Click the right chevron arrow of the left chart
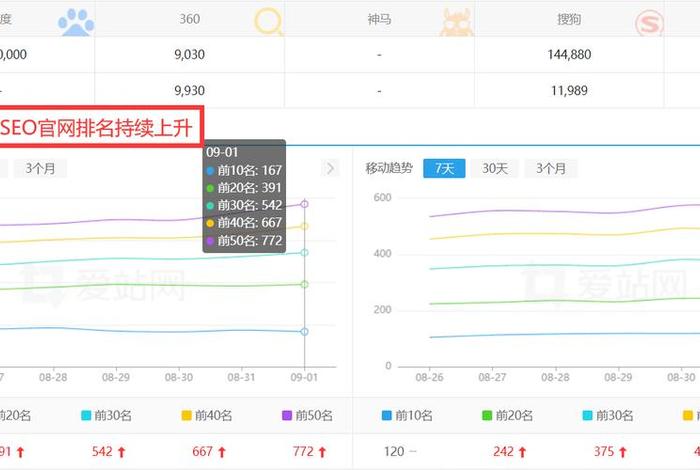This screenshot has height=470, width=700. 330,168
